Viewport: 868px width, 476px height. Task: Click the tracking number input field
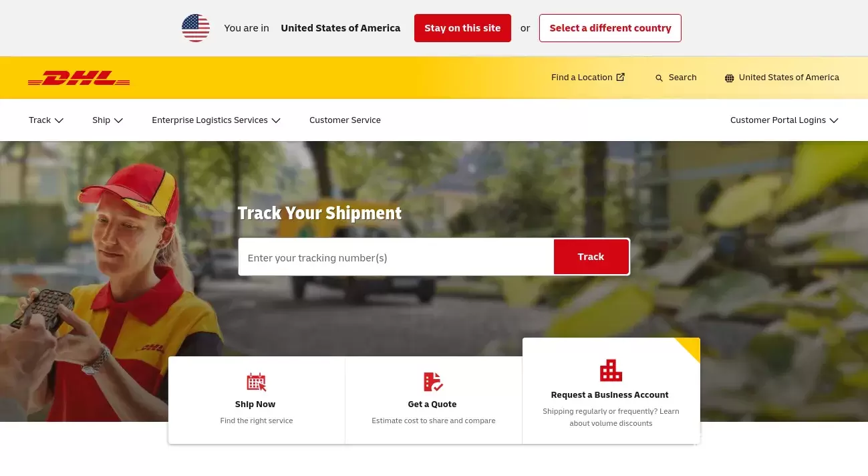396,257
